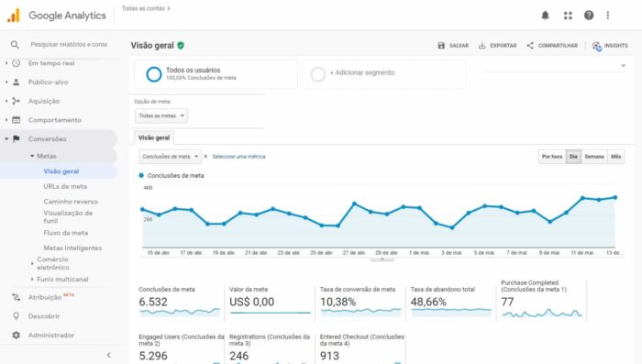642x364 pixels.
Task: Click the last data point on the chart
Action: [x=615, y=197]
